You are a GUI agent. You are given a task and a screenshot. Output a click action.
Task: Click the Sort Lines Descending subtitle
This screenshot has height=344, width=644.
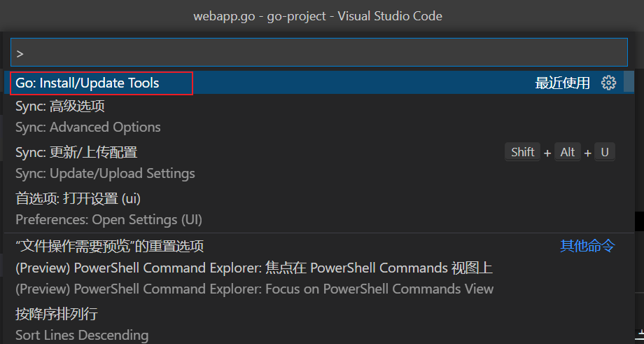click(x=82, y=335)
